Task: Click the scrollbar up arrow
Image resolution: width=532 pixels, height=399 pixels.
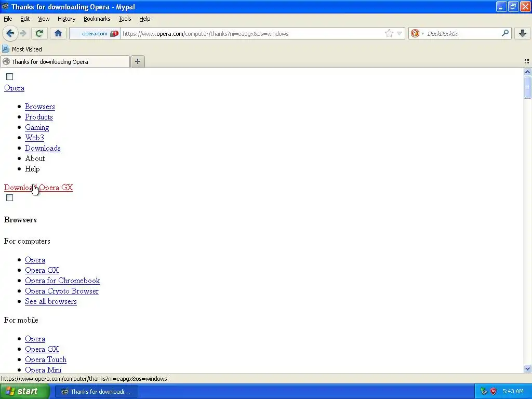Action: [x=527, y=72]
